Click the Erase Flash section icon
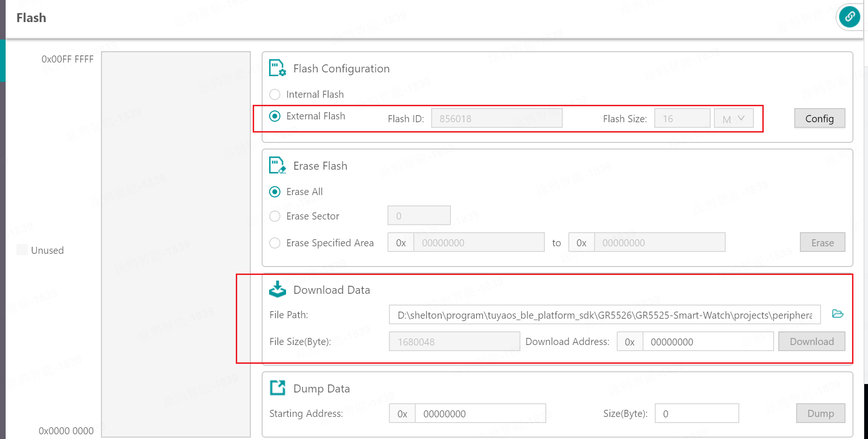 (277, 165)
